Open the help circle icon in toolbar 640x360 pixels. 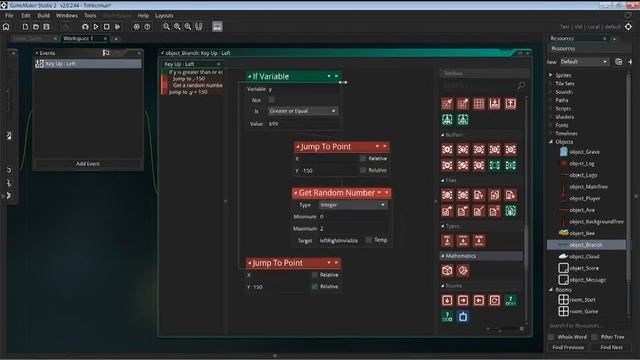pos(147,27)
